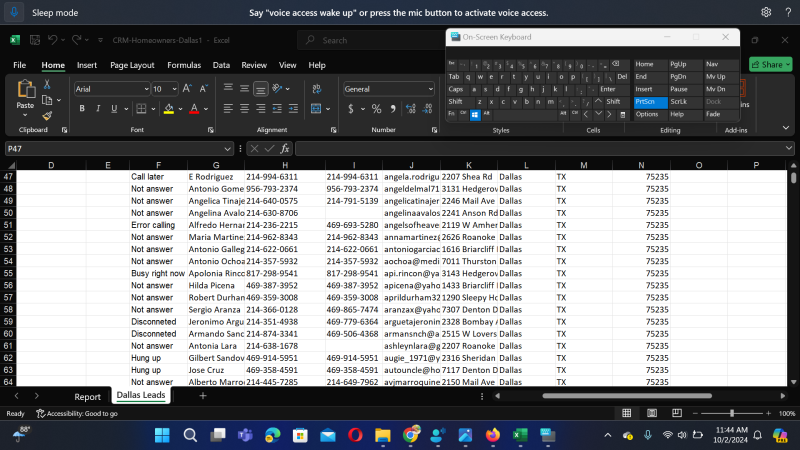Screen dimensions: 800x450
Task: Open the borders dropdown arrow
Action: pos(153,109)
